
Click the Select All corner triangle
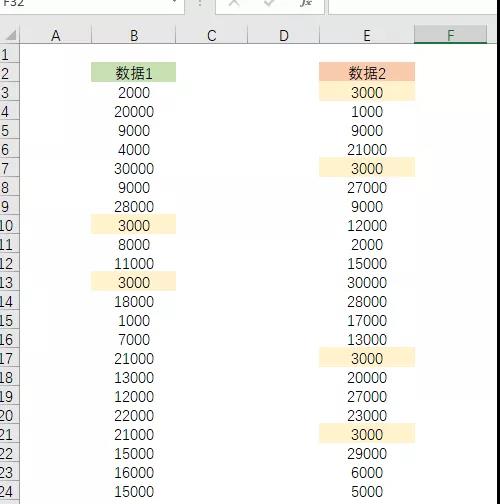tap(11, 35)
